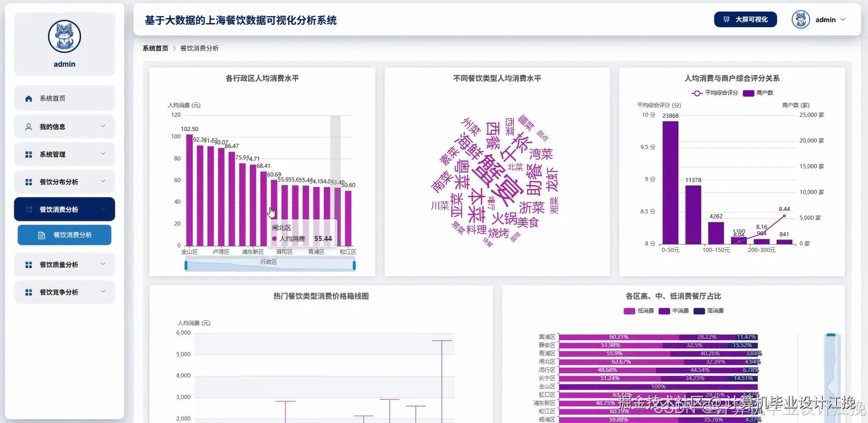Viewport: 868px width, 423px height.
Task: Click the grid icon beside 餐饮质量分析
Action: [28, 265]
